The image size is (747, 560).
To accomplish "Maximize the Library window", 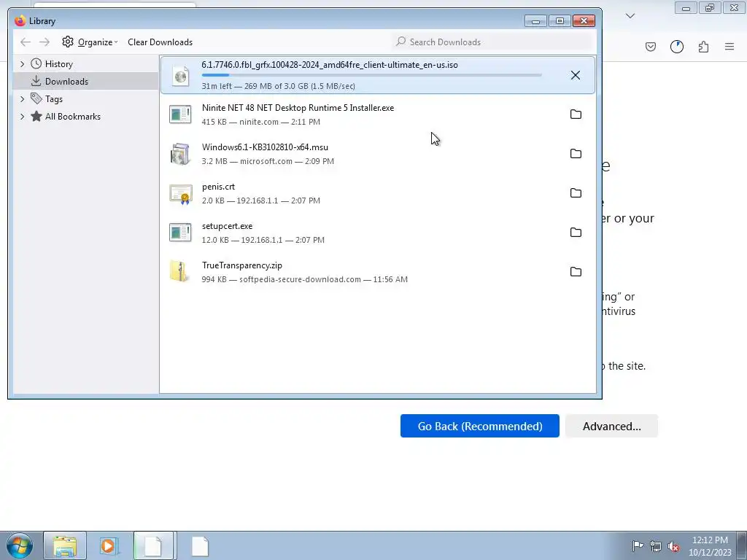I will 560,21.
